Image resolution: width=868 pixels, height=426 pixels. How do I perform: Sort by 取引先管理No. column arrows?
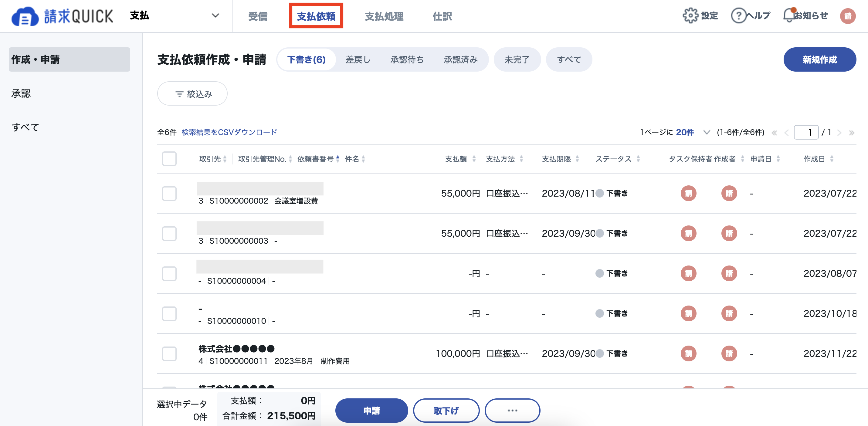[290, 159]
